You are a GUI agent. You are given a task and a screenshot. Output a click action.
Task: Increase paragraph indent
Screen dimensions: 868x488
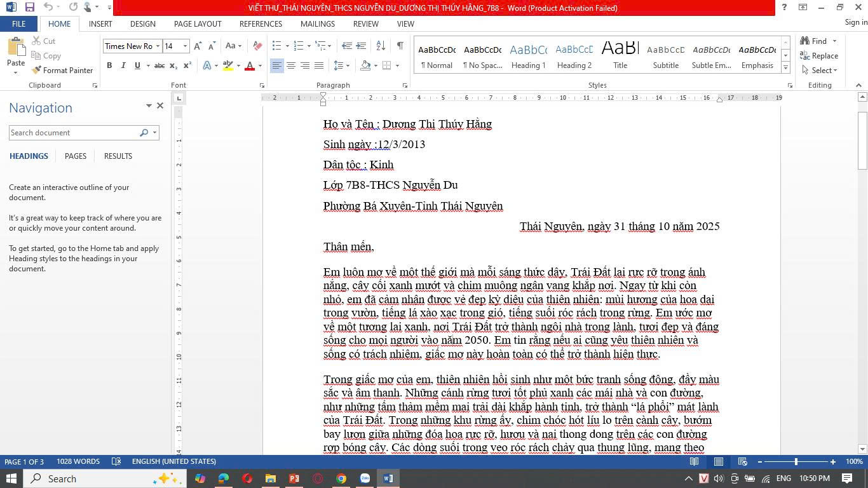coord(361,46)
